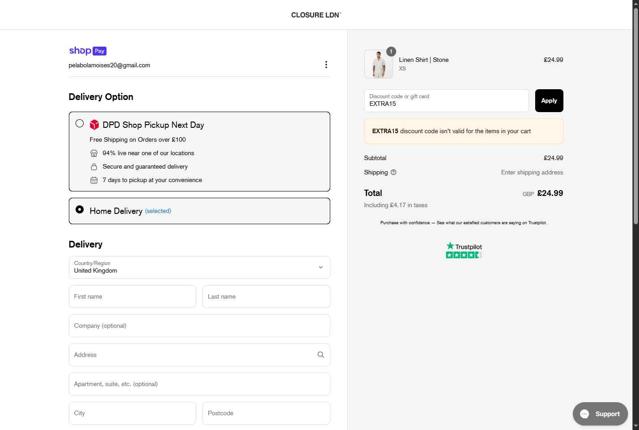Click the 'Linen Shirt | Stone' product name
This screenshot has width=639, height=430.
(x=423, y=60)
